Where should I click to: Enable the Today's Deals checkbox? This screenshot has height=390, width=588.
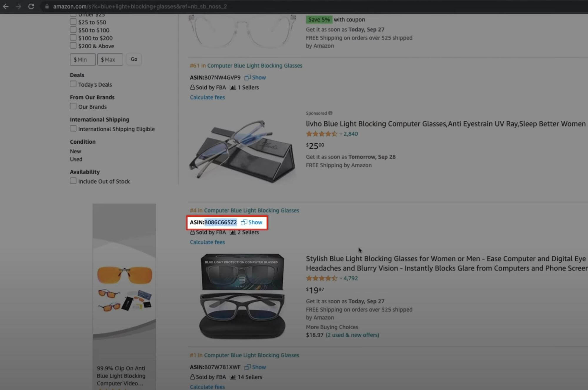(73, 84)
